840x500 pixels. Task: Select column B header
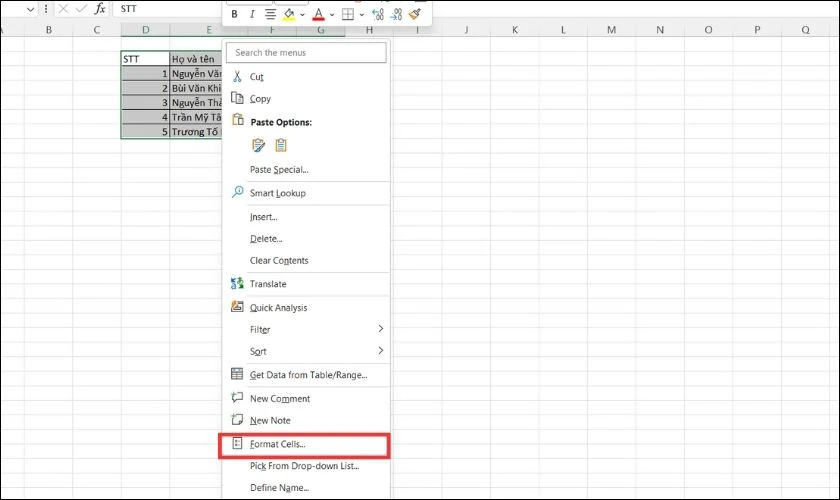point(49,30)
